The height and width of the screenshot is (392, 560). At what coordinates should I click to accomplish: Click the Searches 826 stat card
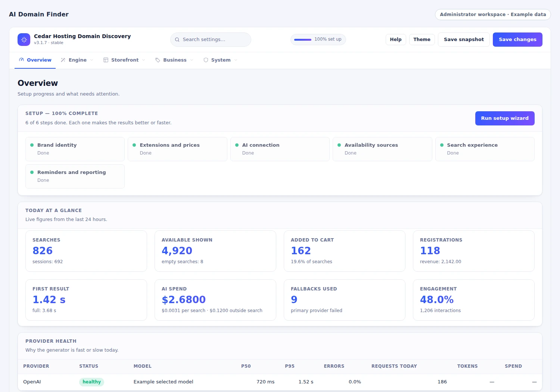point(86,251)
